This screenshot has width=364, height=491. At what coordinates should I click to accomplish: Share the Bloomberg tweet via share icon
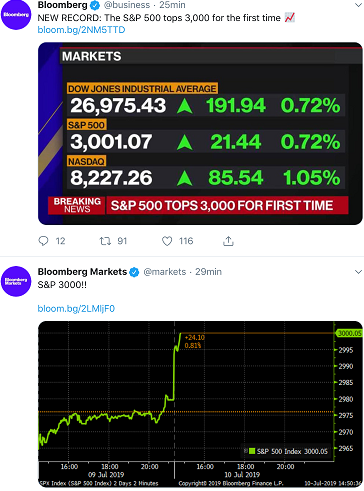(x=228, y=241)
